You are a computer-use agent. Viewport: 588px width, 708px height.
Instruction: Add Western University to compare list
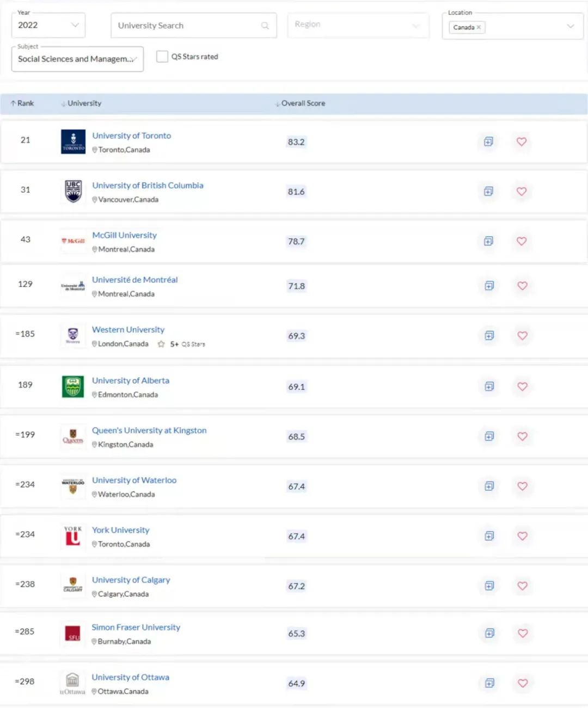click(x=489, y=336)
